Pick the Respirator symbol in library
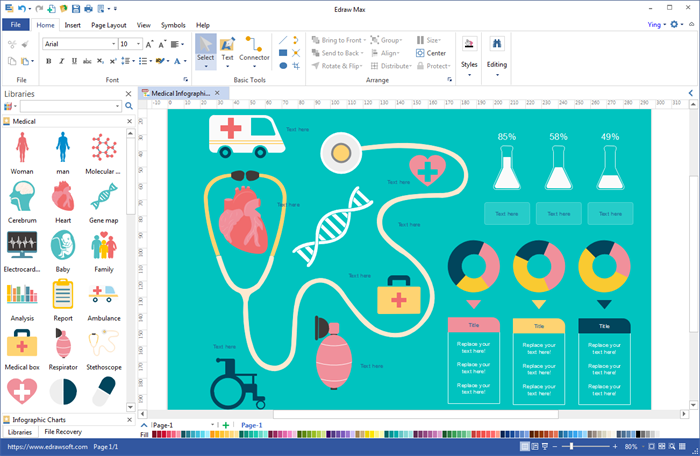The width and height of the screenshot is (700, 456). pyautogui.click(x=63, y=343)
